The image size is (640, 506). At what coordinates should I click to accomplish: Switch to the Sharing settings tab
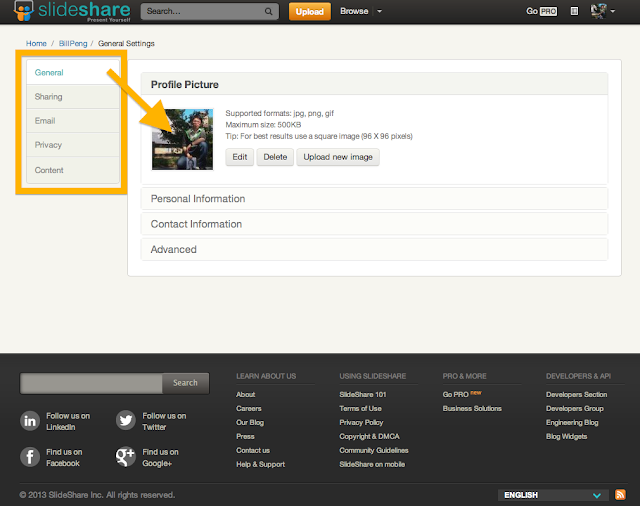click(73, 97)
